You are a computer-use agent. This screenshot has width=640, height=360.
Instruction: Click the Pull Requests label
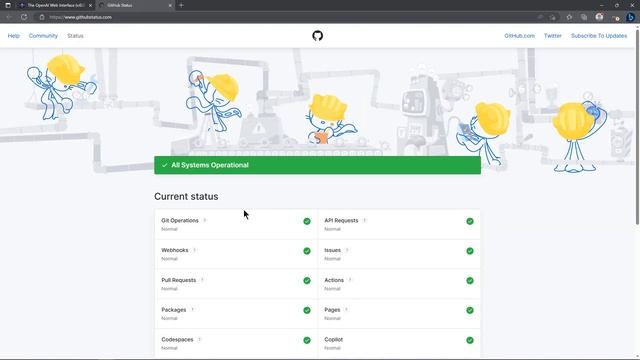[179, 280]
